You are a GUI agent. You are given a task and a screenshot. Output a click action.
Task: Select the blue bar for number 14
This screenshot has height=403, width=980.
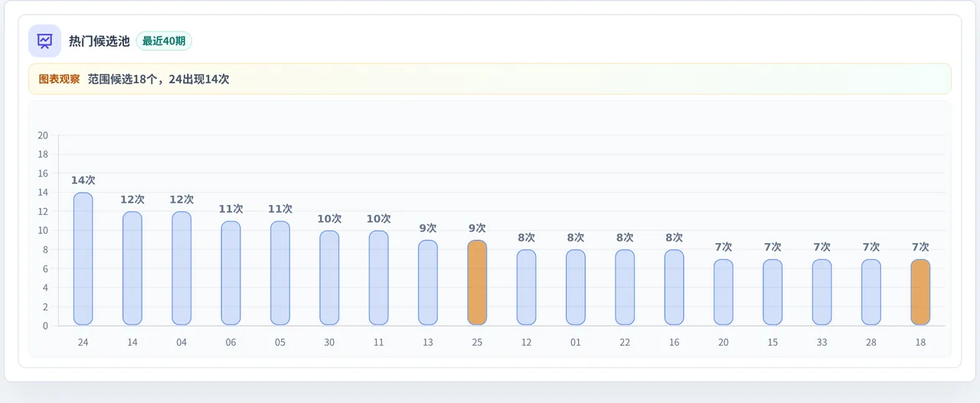pos(132,268)
